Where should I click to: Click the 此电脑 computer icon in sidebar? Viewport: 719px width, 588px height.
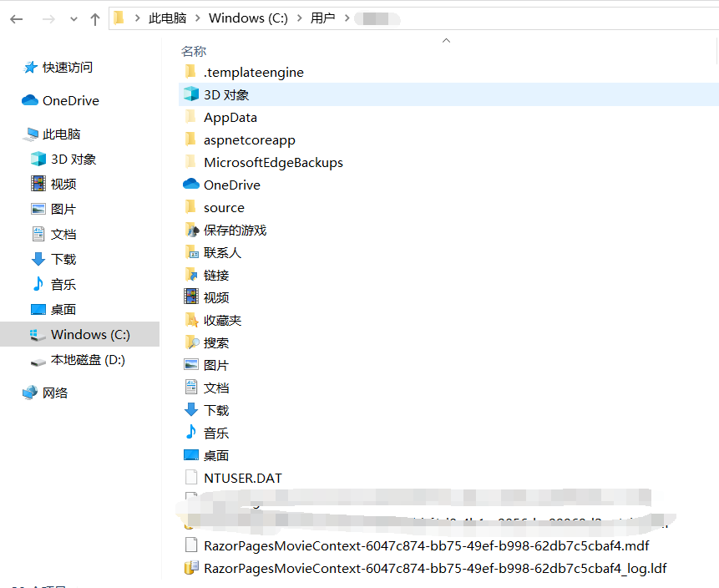tap(31, 134)
